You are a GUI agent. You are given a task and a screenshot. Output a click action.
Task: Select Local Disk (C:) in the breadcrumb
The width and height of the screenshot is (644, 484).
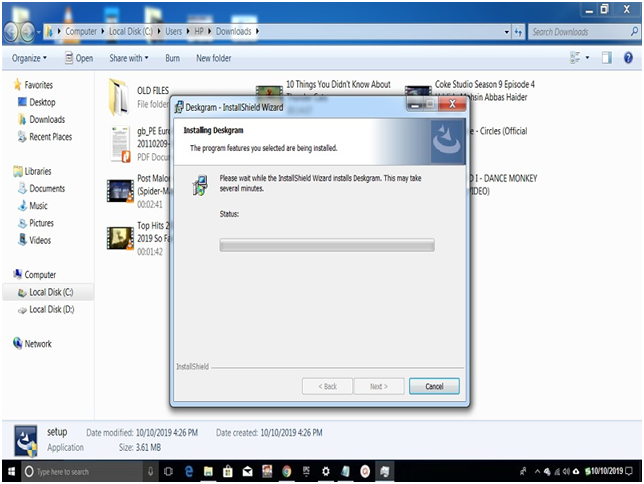(x=131, y=31)
